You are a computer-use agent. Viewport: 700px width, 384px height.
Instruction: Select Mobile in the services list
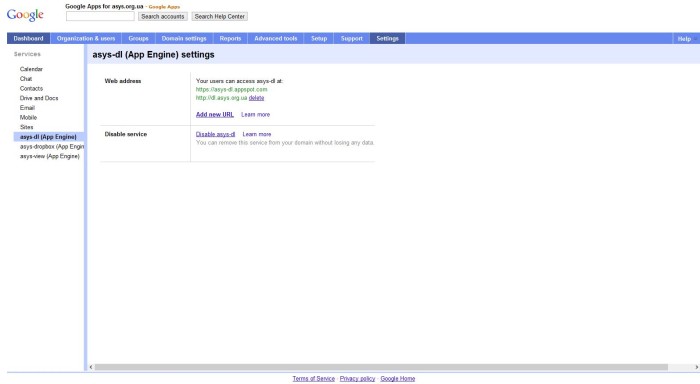[x=28, y=117]
